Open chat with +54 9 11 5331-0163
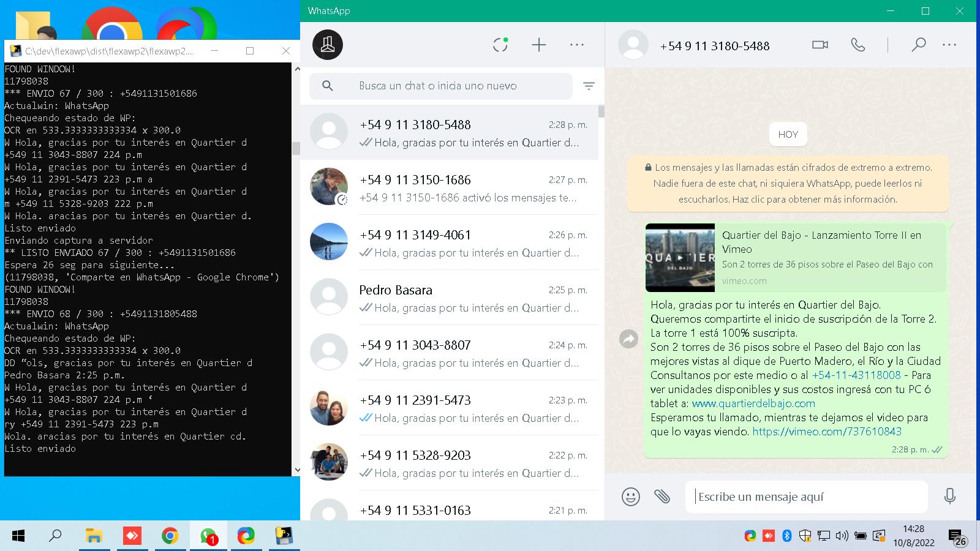 [x=449, y=507]
